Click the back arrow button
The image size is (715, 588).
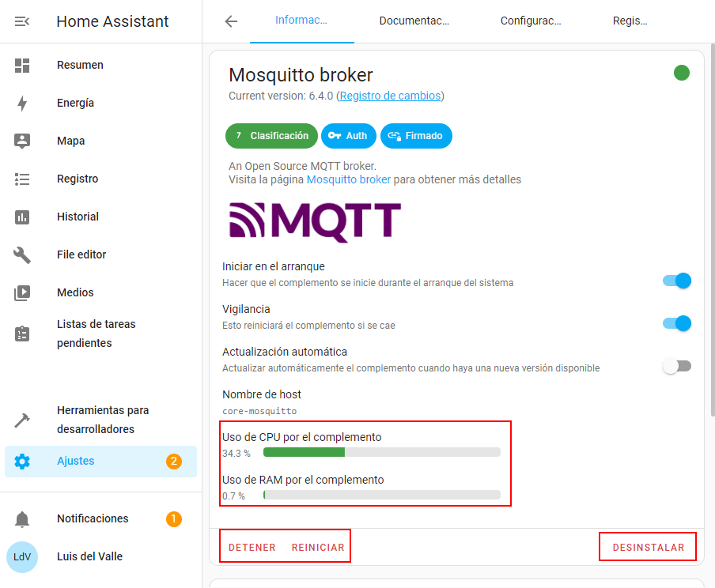231,21
